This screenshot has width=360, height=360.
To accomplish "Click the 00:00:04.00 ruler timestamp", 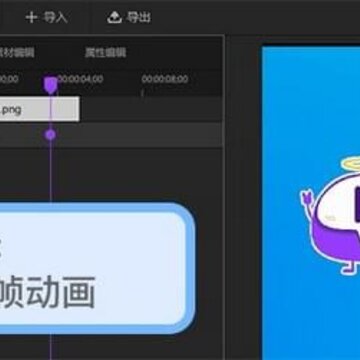I will pyautogui.click(x=80, y=79).
